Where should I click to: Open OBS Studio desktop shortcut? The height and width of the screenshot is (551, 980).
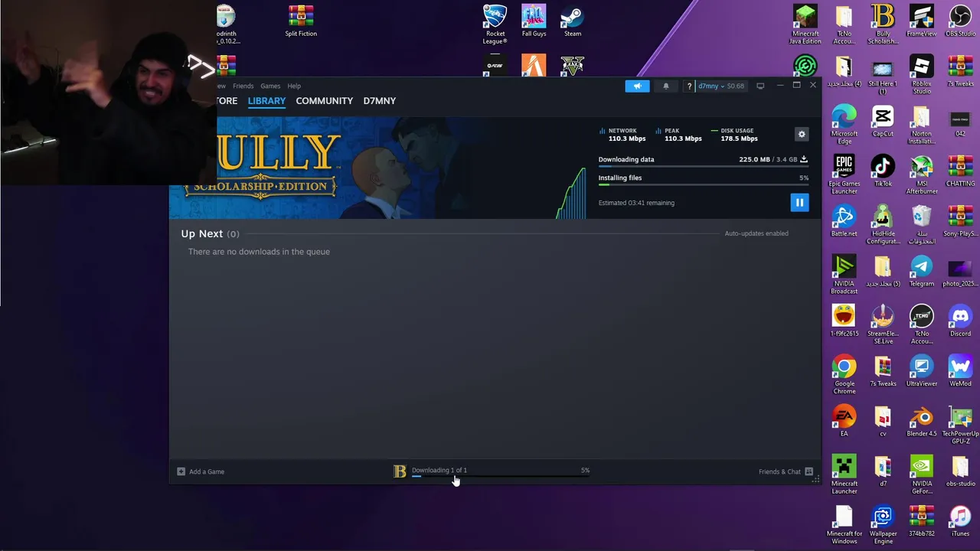pos(960,21)
